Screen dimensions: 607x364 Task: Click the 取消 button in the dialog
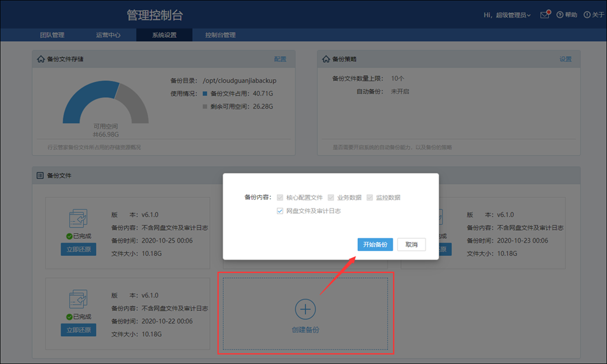(412, 245)
